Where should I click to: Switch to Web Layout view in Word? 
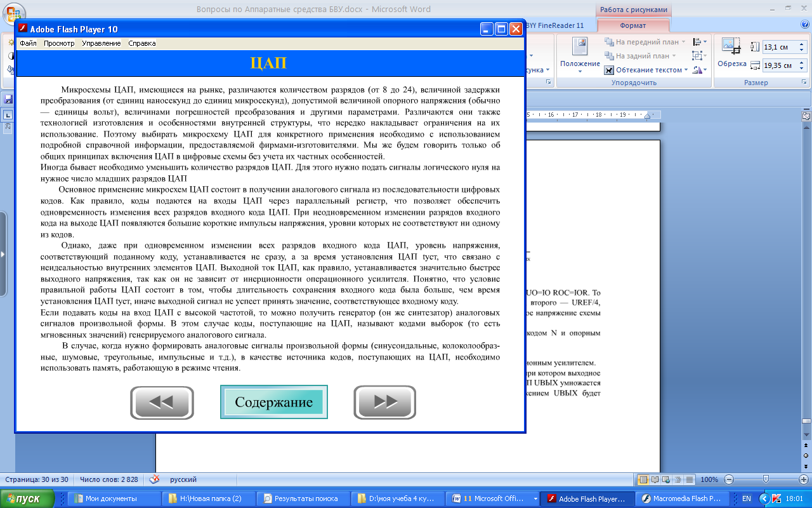click(x=666, y=479)
